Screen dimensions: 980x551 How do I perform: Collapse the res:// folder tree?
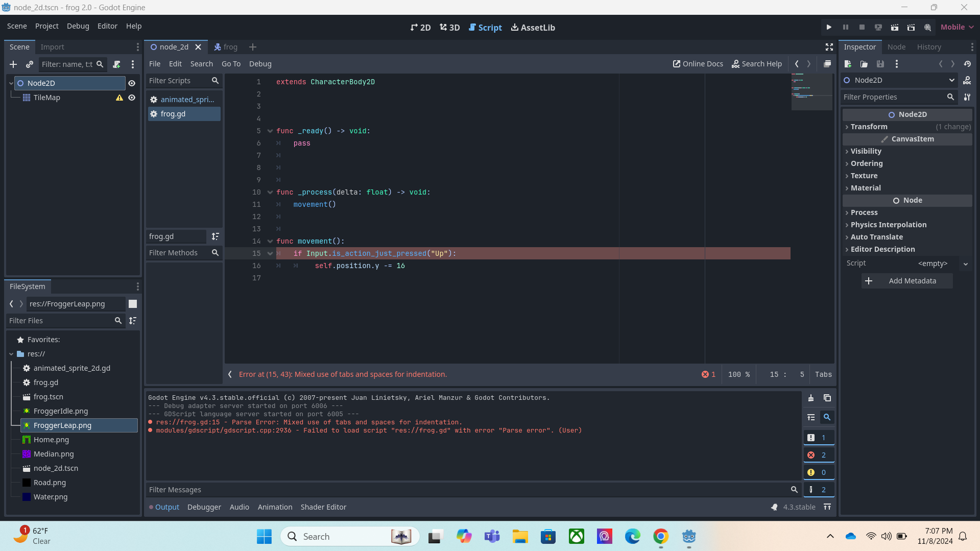[x=11, y=354]
